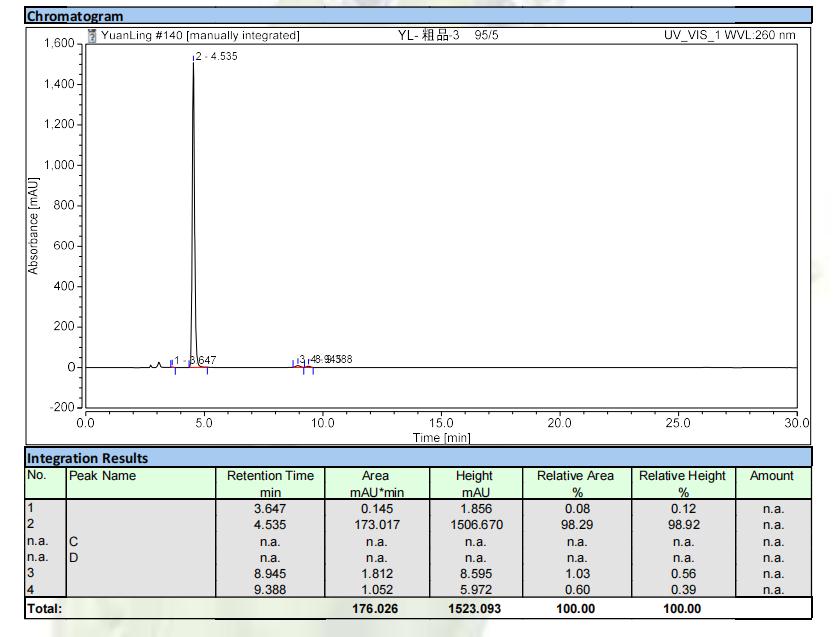This screenshot has width=836, height=637.
Task: Click the peak label 1 - 3.647
Action: (x=195, y=360)
